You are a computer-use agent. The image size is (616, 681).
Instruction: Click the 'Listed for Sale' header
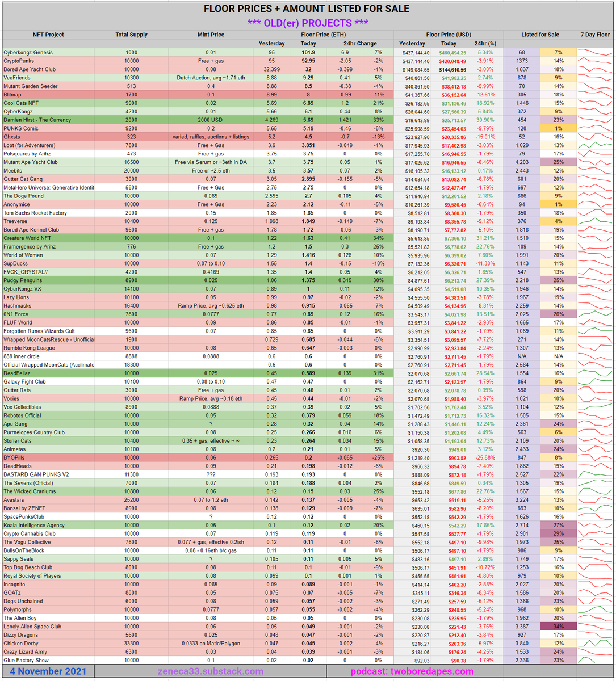[x=540, y=35]
